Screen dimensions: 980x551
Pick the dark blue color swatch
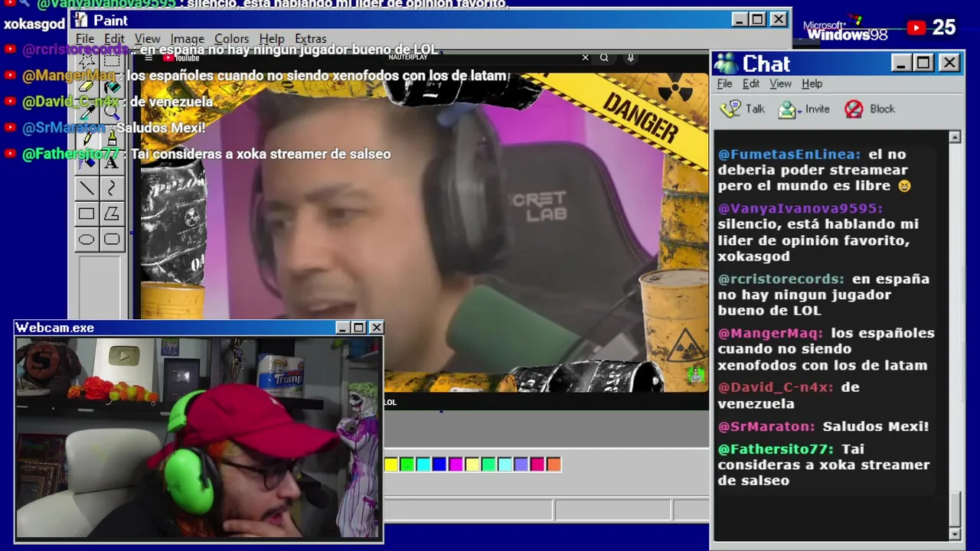(439, 464)
